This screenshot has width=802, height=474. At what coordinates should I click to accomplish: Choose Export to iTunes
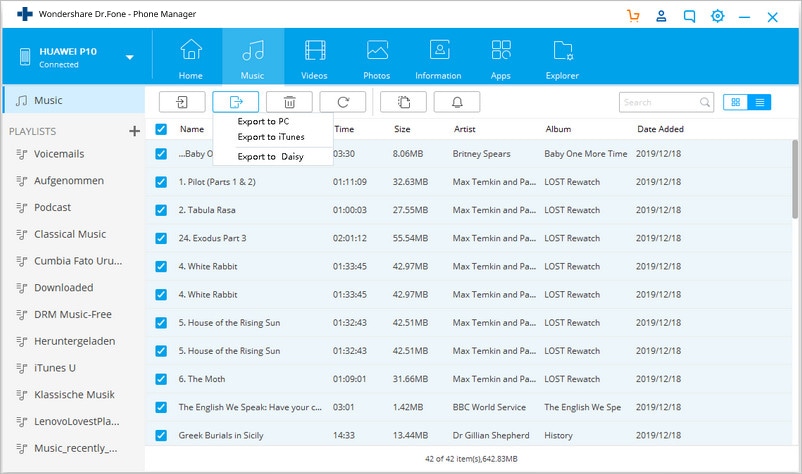pyautogui.click(x=271, y=137)
